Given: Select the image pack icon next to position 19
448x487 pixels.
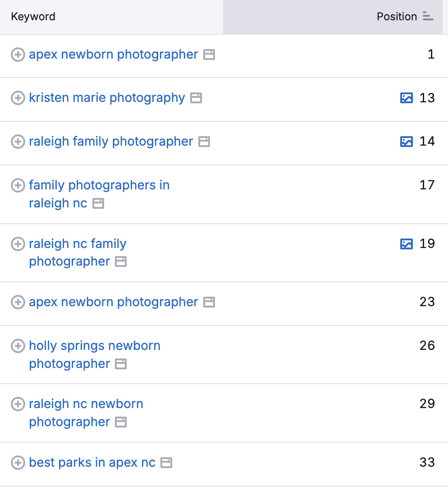Looking at the screenshot, I should tap(406, 243).
